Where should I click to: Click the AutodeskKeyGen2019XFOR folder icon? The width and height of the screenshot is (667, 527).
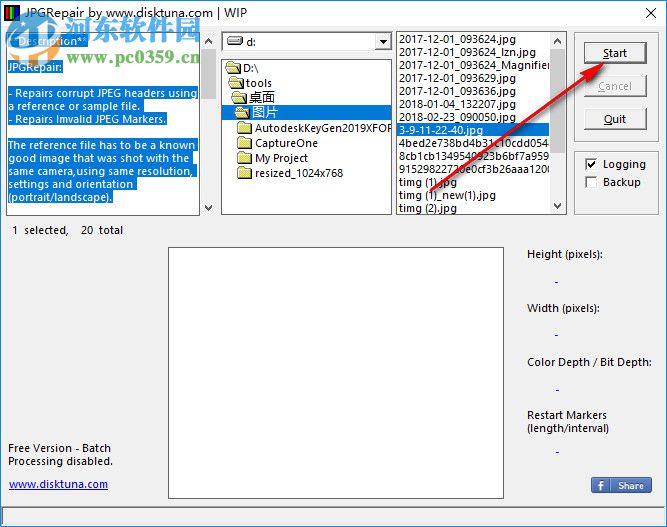click(244, 128)
